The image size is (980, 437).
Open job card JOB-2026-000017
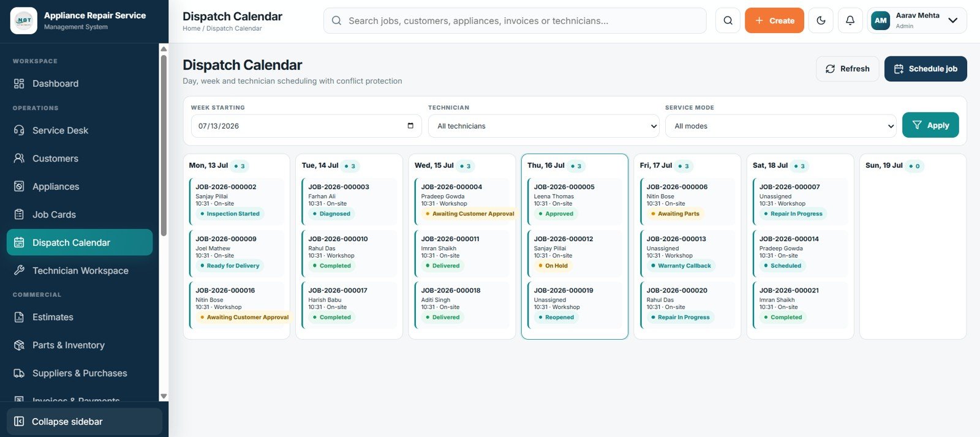pyautogui.click(x=349, y=305)
